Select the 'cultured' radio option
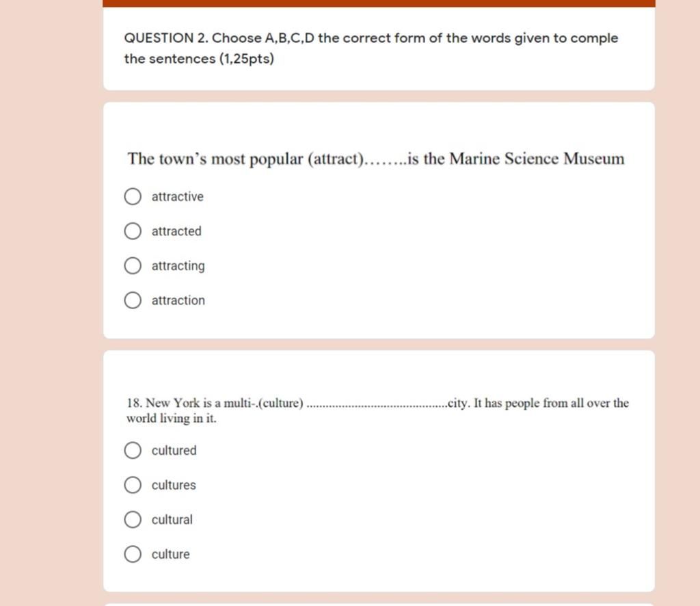The height and width of the screenshot is (606, 700). point(133,451)
